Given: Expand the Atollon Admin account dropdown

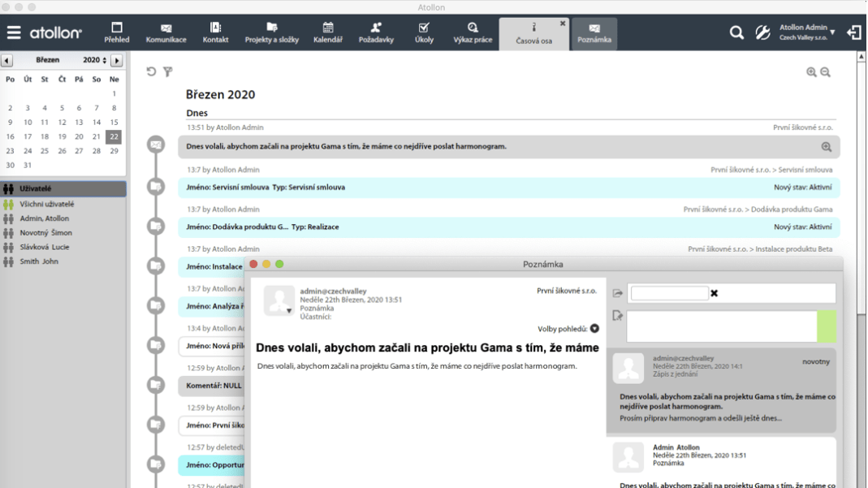Looking at the screenshot, I should pyautogui.click(x=832, y=32).
